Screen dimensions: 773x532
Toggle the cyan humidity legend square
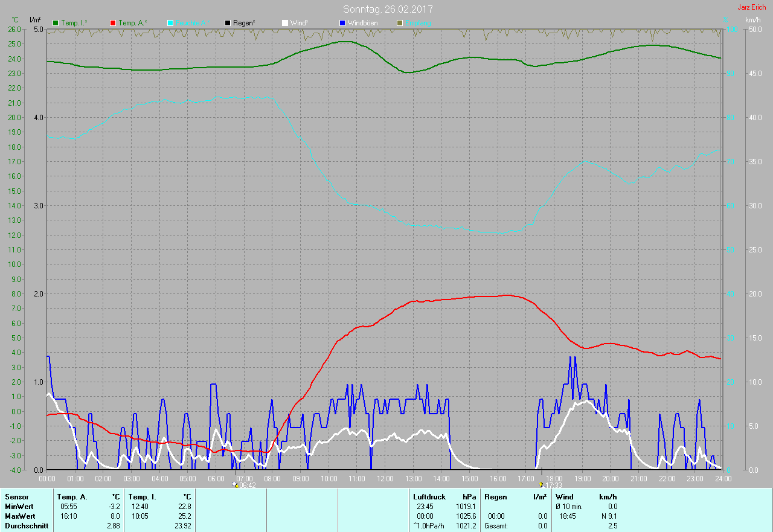(170, 23)
